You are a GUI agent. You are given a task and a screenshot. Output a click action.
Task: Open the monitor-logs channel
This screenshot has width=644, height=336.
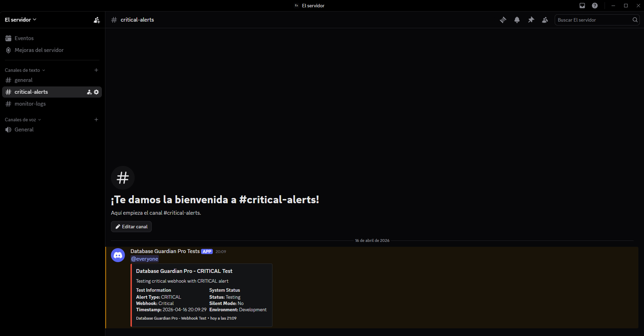[30, 104]
